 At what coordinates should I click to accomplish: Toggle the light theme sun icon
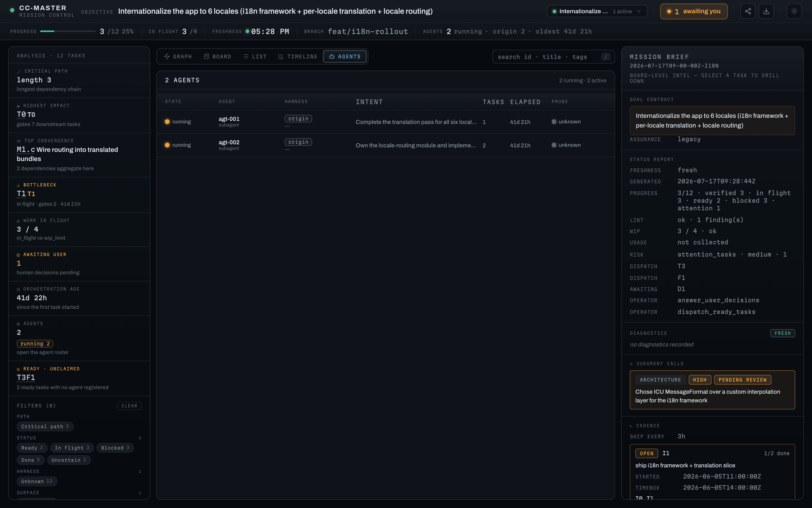coord(794,11)
